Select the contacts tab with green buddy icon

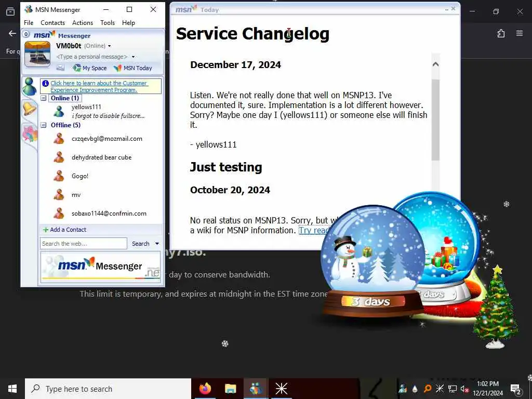[30, 87]
